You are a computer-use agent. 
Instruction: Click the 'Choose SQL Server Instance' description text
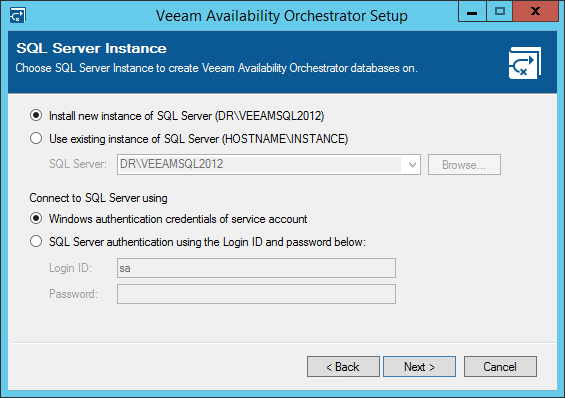click(x=217, y=68)
